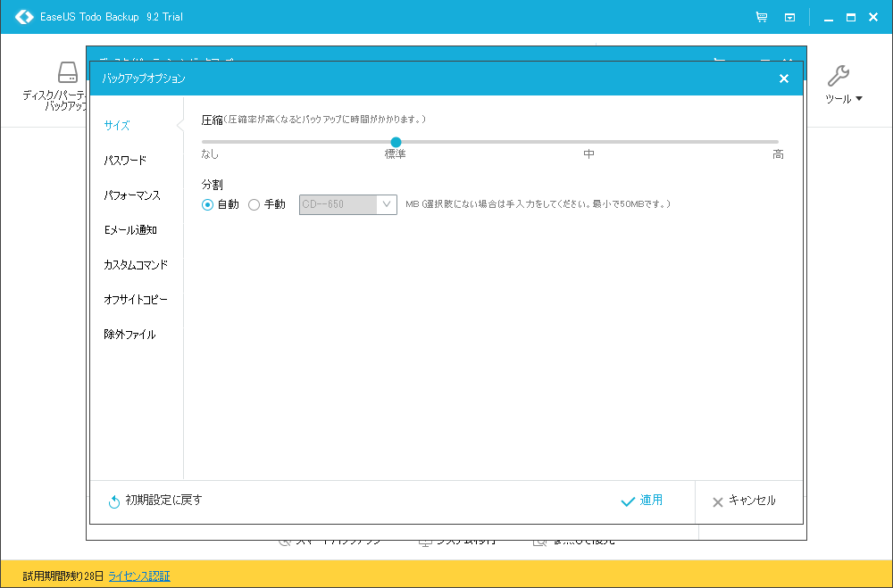Select the 手動 split radio button
893x588 pixels.
tap(254, 204)
